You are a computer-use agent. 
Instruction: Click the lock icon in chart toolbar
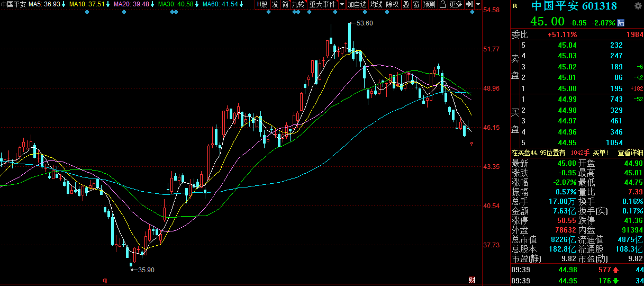[442, 4]
